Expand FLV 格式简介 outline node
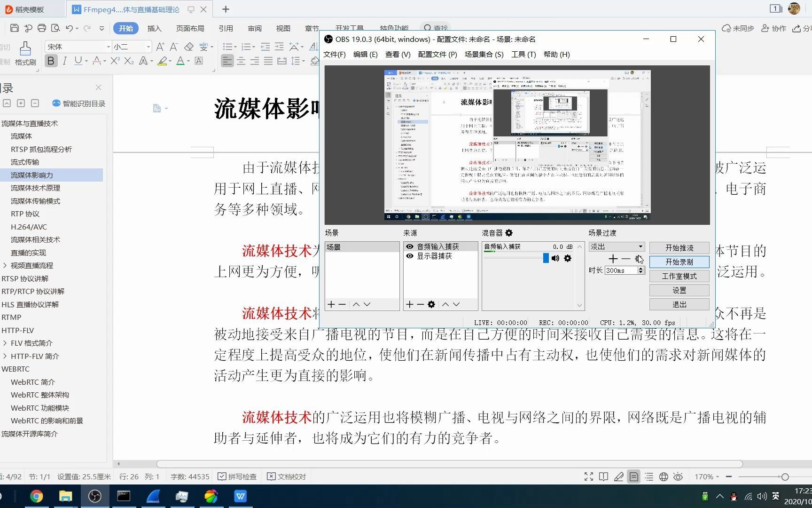This screenshot has width=812, height=508. coord(5,343)
